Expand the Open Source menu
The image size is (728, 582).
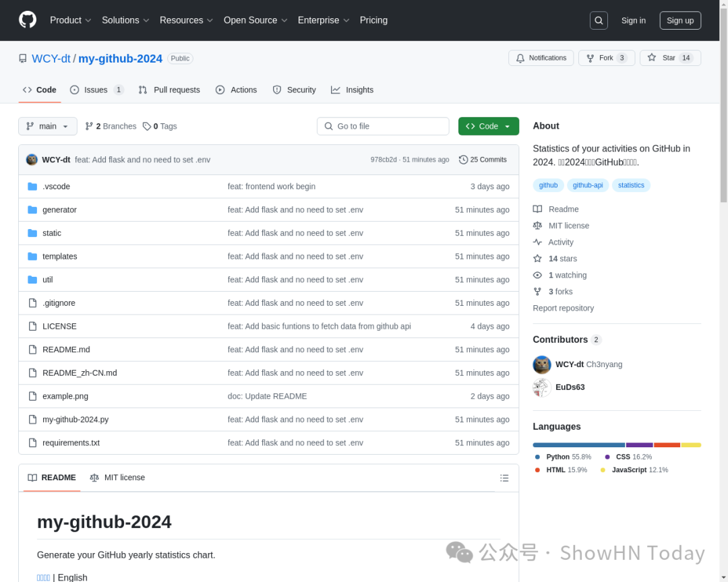(x=255, y=20)
